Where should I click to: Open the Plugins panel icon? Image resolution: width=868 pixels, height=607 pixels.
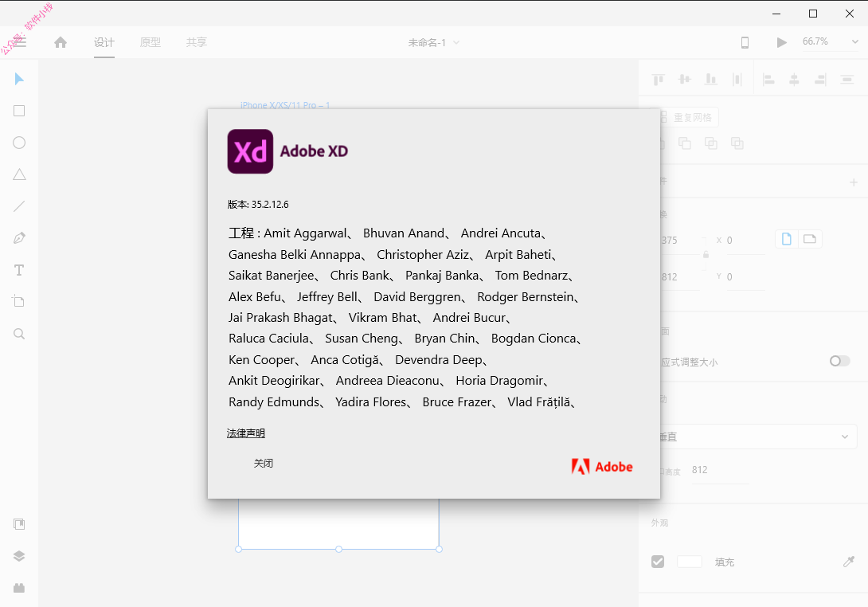click(19, 588)
